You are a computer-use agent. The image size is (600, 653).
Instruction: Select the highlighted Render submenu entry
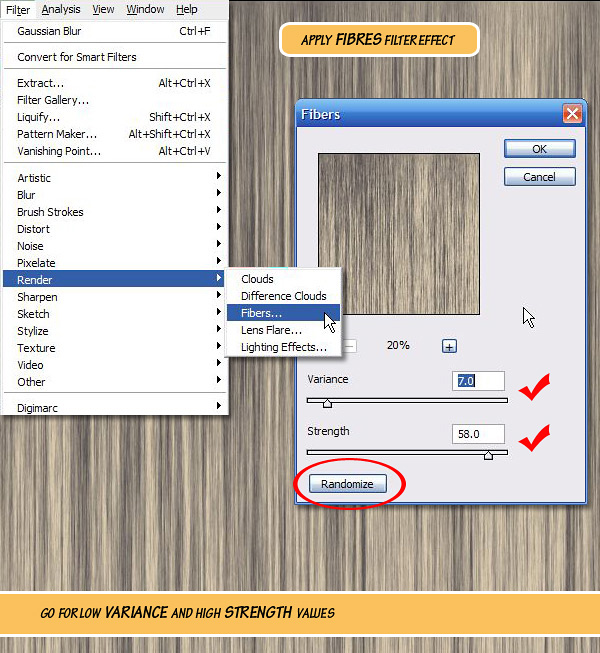click(113, 280)
